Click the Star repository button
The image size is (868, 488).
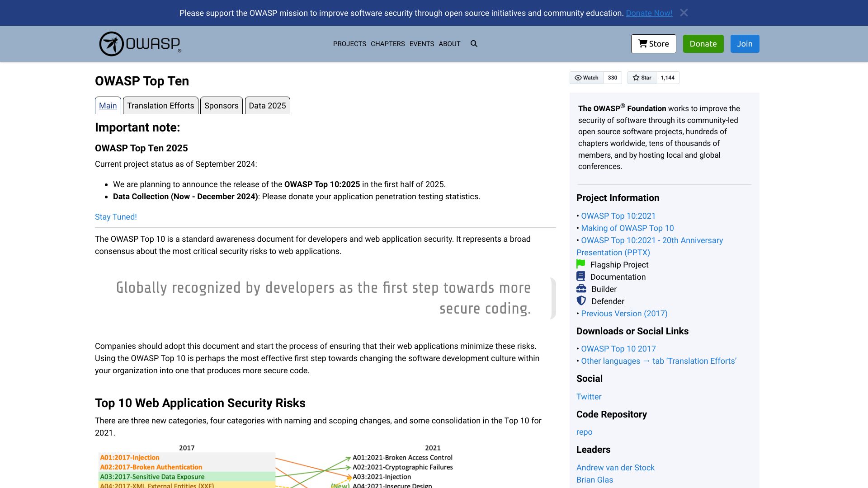coord(642,78)
